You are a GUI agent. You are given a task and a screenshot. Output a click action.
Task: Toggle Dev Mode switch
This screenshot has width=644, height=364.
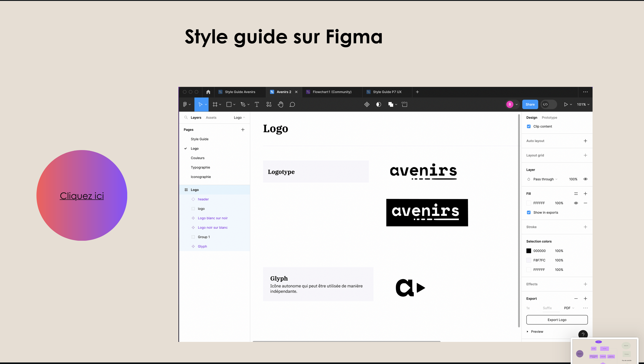(549, 105)
